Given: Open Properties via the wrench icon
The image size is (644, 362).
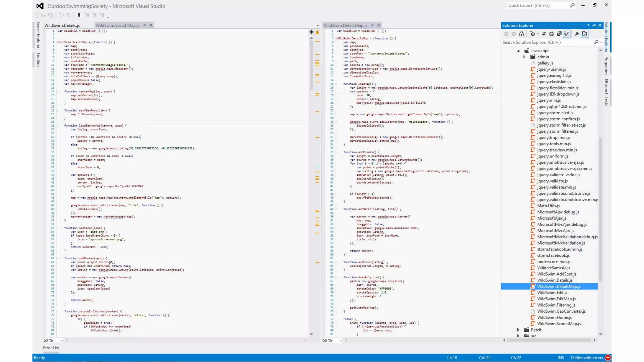Looking at the screenshot, I should (577, 34).
